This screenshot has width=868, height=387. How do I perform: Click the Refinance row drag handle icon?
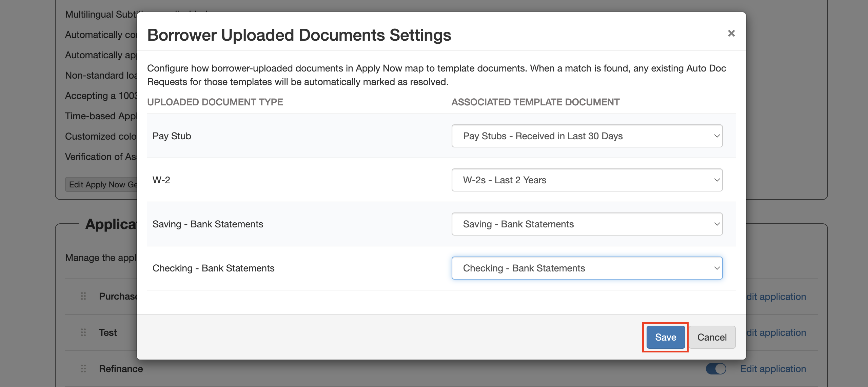[x=83, y=369]
